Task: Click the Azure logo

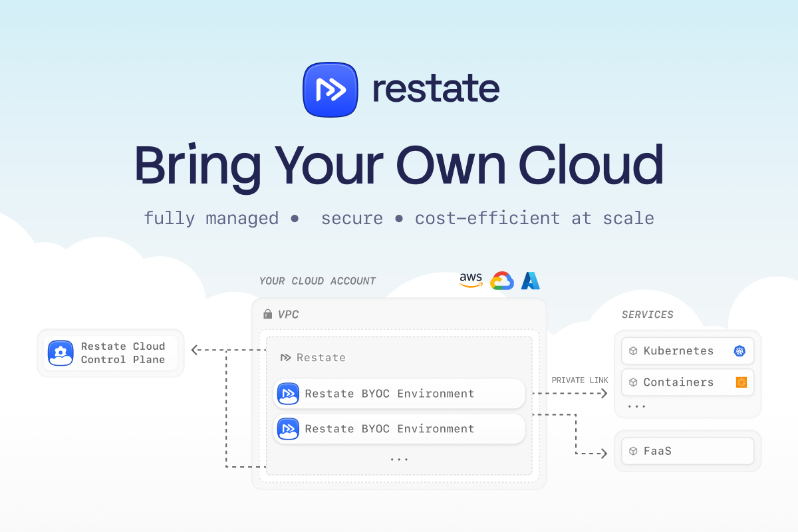Action: click(x=531, y=281)
